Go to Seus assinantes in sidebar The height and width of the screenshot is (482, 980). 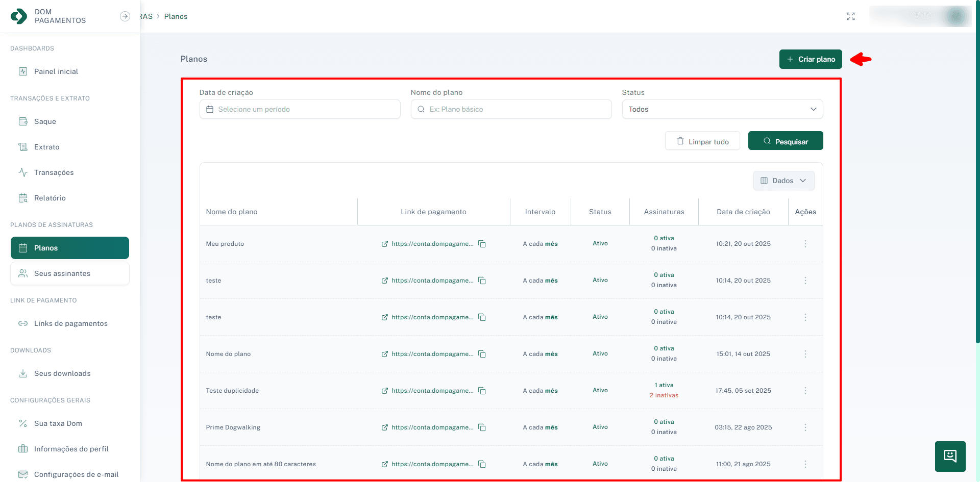tap(62, 273)
